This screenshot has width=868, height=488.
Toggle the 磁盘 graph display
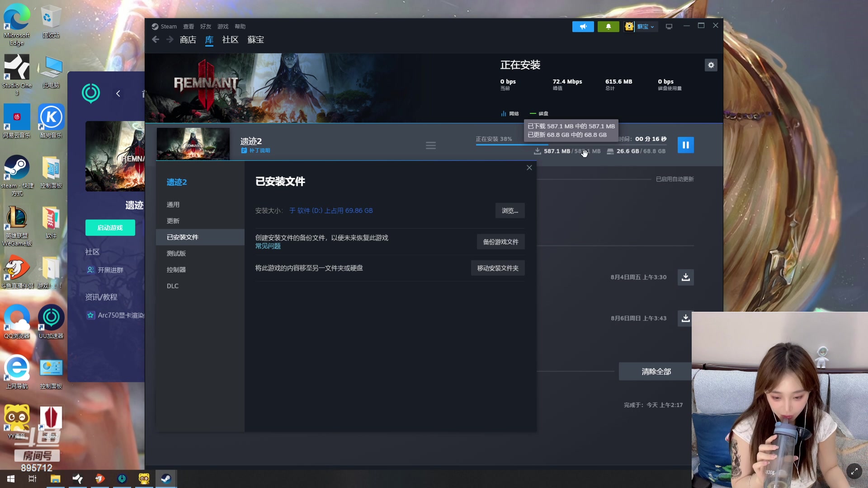(x=539, y=113)
